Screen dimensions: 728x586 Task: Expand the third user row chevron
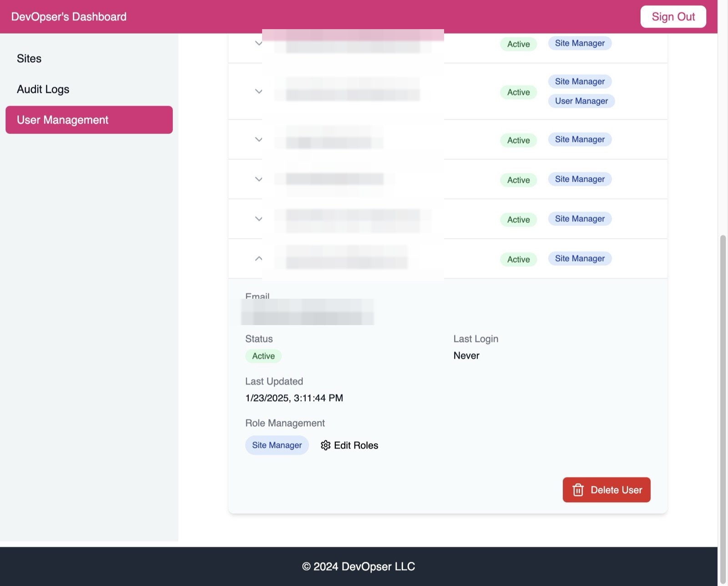tap(258, 139)
